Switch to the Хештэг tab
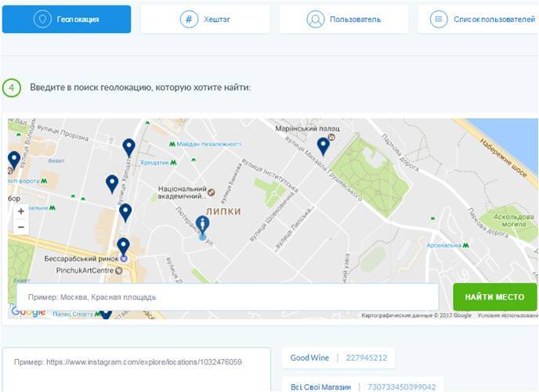Screen dimensions: 539x392 [x=204, y=19]
